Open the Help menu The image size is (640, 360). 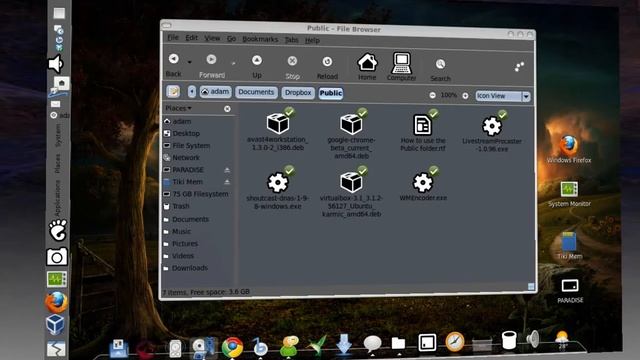pos(312,40)
